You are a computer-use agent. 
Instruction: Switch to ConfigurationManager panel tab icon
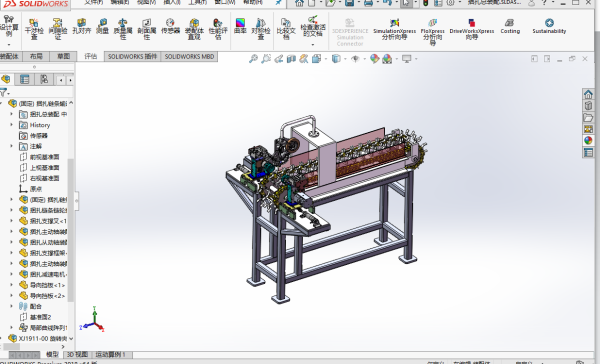(x=44, y=79)
